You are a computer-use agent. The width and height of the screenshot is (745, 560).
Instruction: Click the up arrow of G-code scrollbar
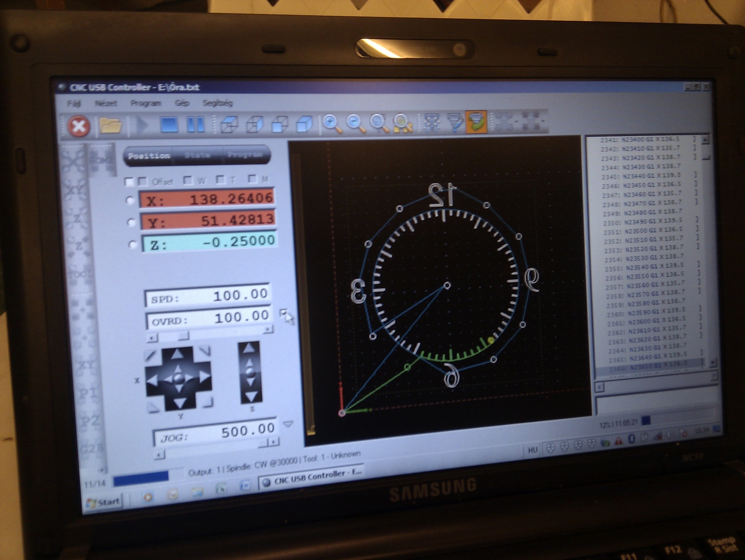pos(705,140)
